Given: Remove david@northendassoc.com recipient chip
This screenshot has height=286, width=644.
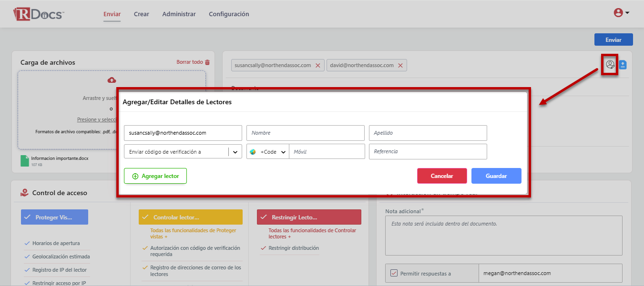Looking at the screenshot, I should (400, 66).
